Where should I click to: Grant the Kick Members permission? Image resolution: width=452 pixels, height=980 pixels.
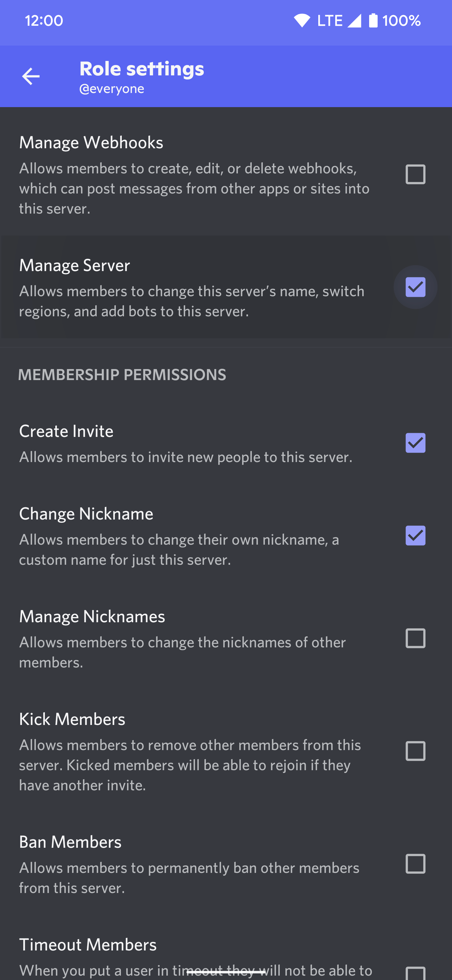pos(415,751)
